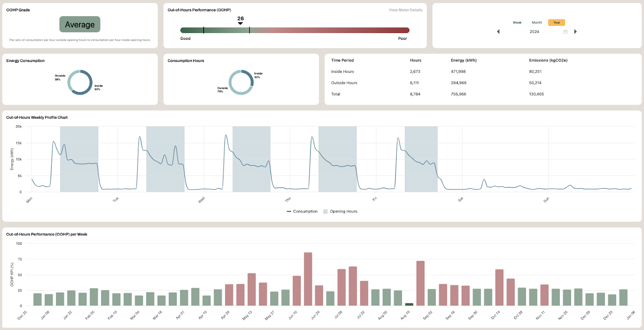Click Monday's shaded opening hours region

coord(79,159)
